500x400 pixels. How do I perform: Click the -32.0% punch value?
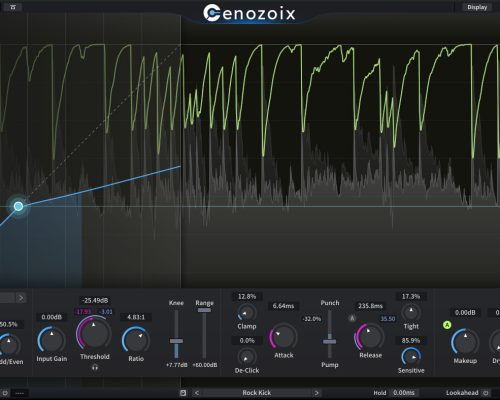pos(312,319)
